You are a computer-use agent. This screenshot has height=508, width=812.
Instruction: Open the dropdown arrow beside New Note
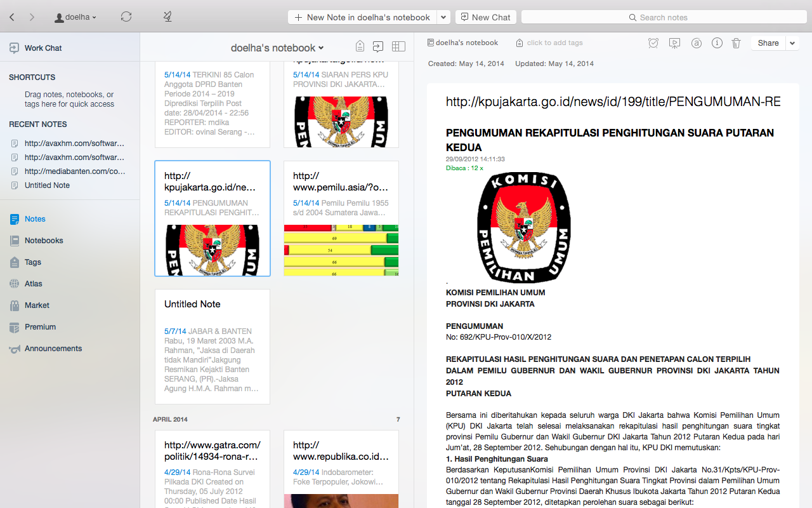[444, 17]
